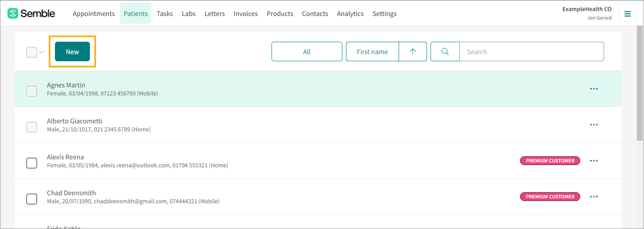Go to Products page
Viewport: 644px width, 229px height.
click(280, 13)
